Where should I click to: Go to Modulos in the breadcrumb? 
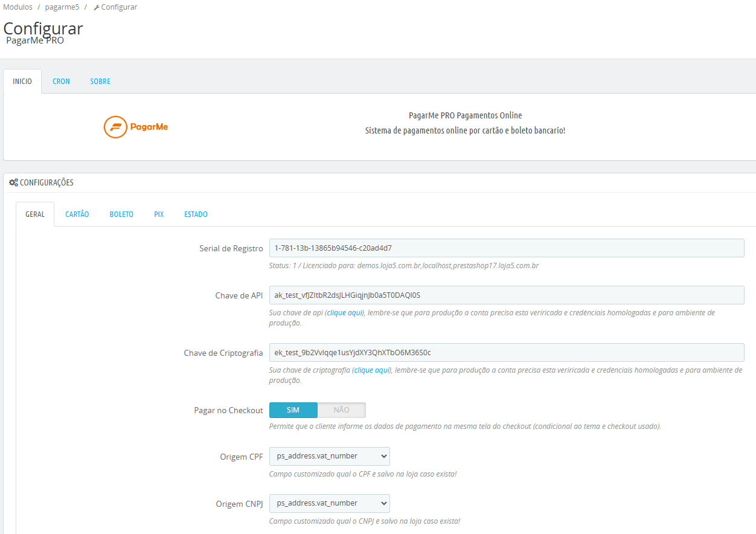[18, 7]
